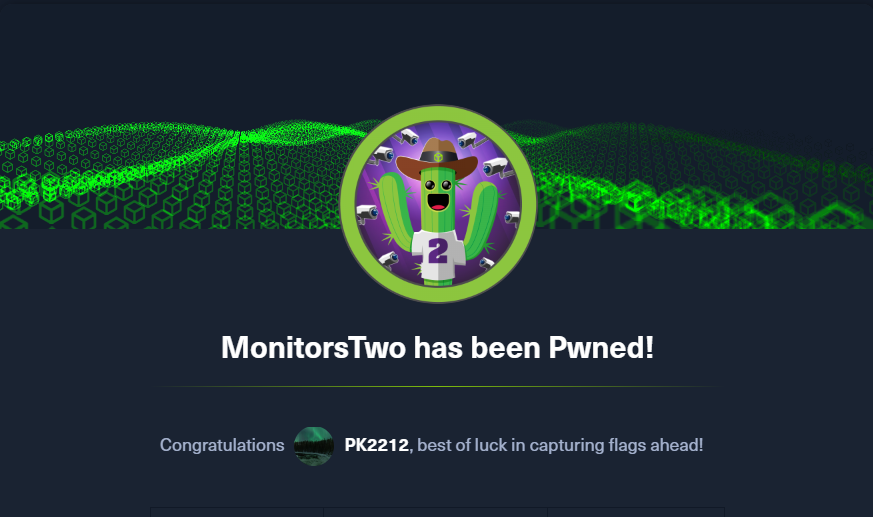
Task: Click the first stats box at page bottom
Action: click(237, 513)
